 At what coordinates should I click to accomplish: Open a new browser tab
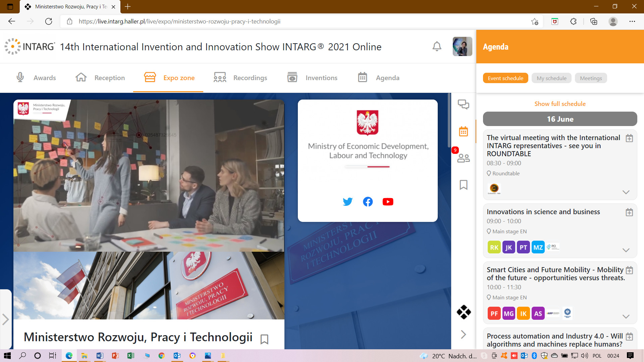[128, 6]
